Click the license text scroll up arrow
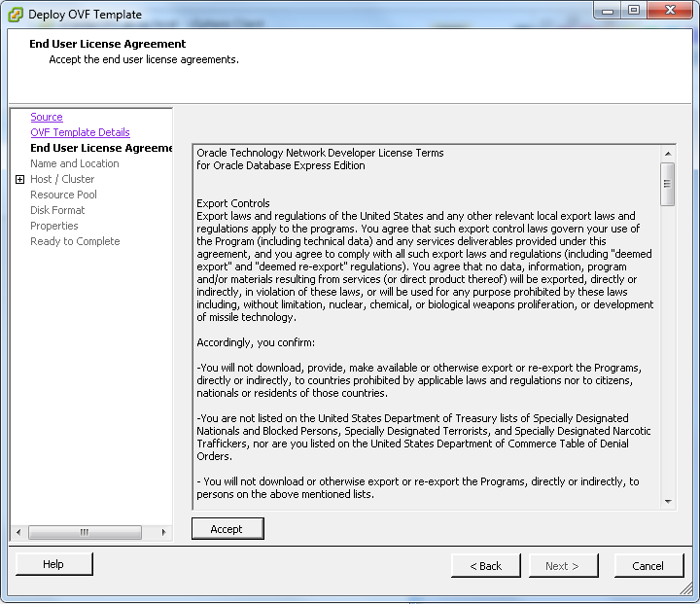The width and height of the screenshot is (700, 604). 668,154
